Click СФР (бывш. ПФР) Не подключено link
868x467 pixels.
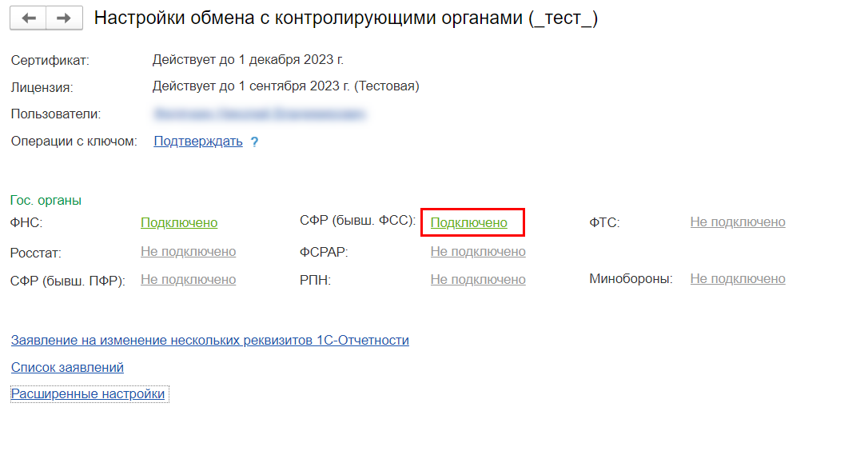coord(188,279)
